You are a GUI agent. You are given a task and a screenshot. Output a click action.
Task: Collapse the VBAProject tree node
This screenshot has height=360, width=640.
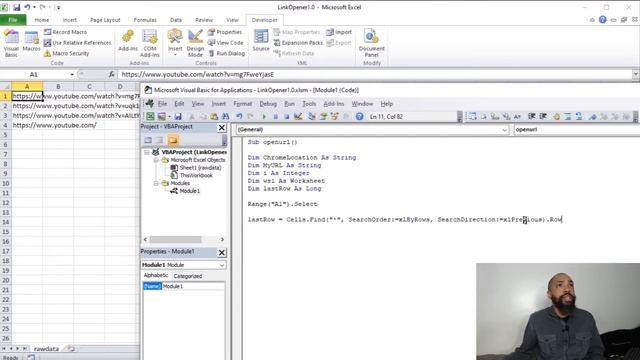pyautogui.click(x=147, y=152)
